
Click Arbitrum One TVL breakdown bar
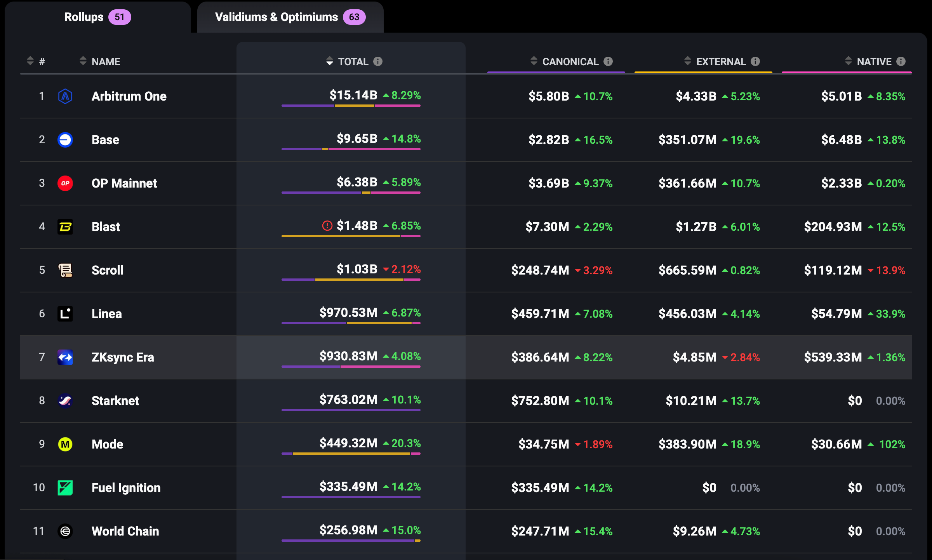pos(351,106)
